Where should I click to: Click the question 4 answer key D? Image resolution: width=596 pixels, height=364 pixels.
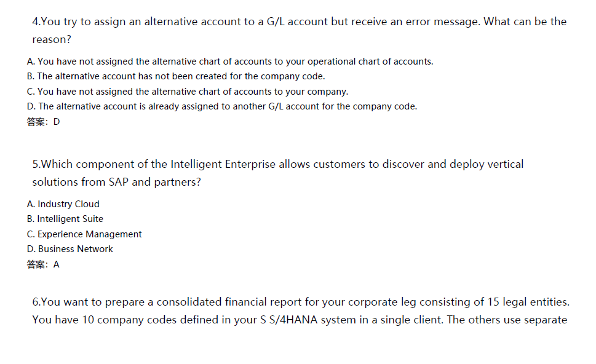coord(43,122)
